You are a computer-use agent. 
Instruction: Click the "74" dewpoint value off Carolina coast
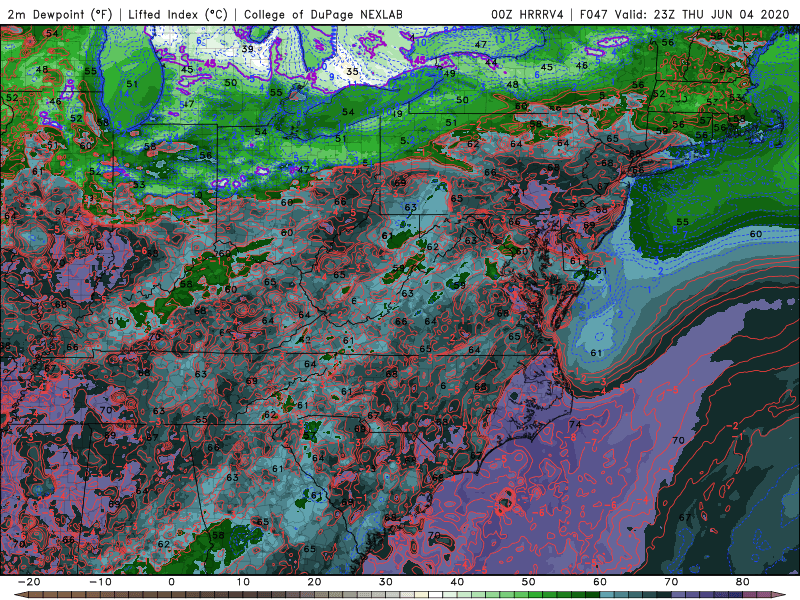pos(575,424)
